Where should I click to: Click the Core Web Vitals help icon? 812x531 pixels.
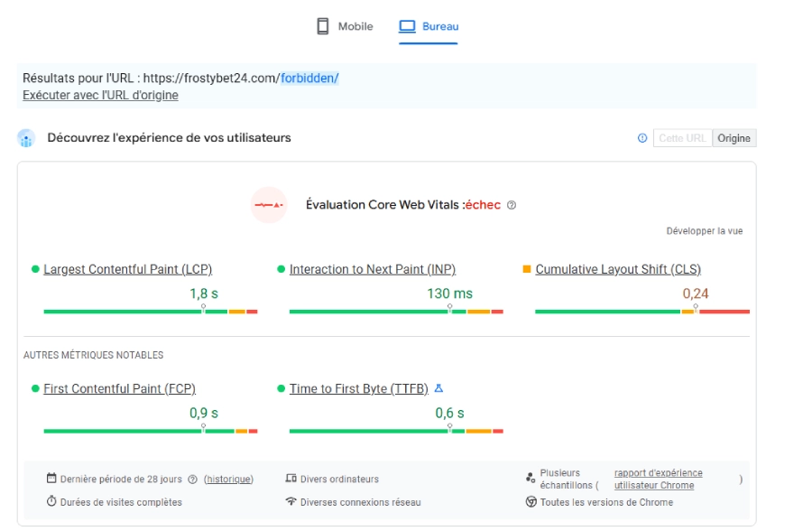pyautogui.click(x=512, y=205)
